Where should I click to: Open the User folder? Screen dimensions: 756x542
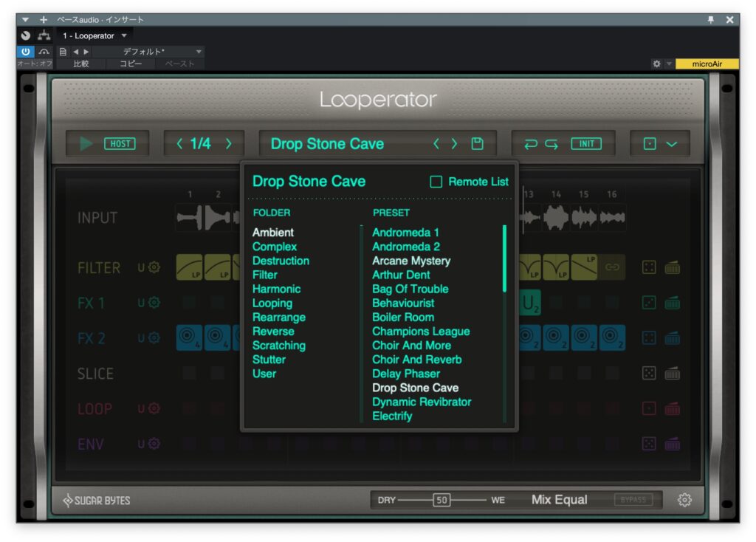click(x=264, y=374)
